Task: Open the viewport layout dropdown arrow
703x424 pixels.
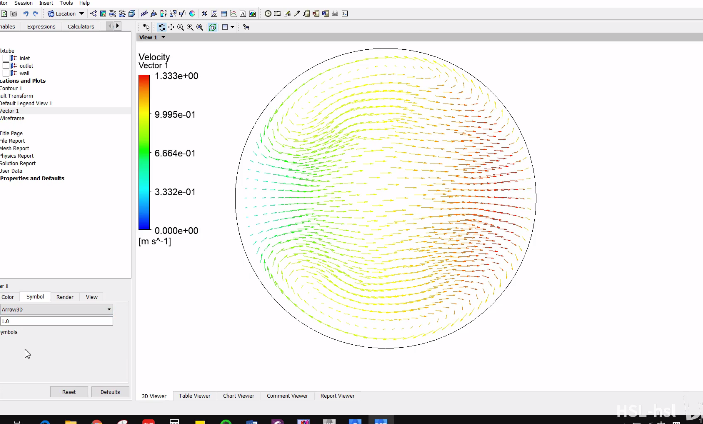Action: point(232,27)
